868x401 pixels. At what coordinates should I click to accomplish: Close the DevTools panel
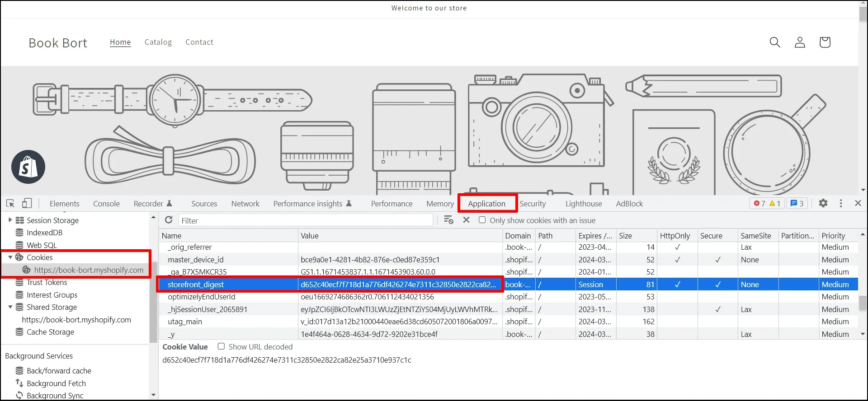click(858, 203)
